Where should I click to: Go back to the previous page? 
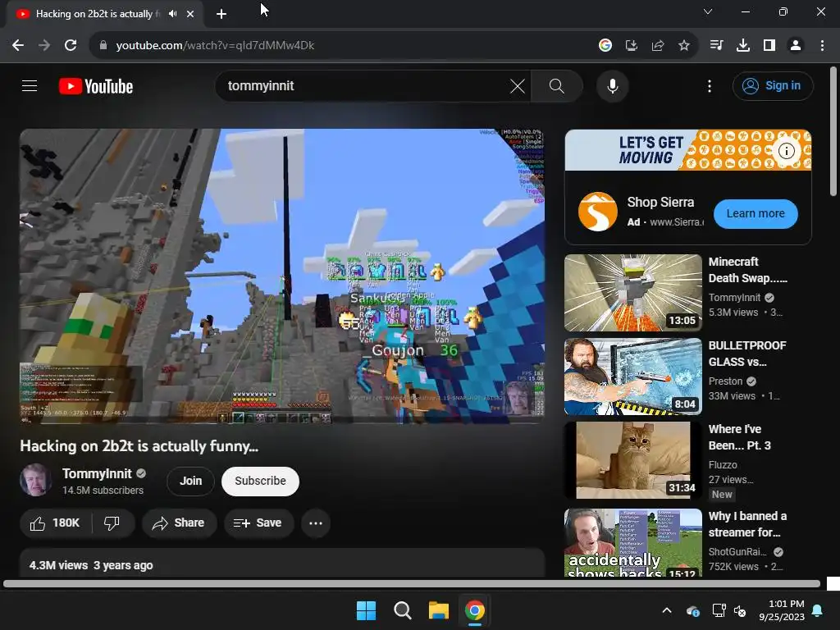coord(18,46)
